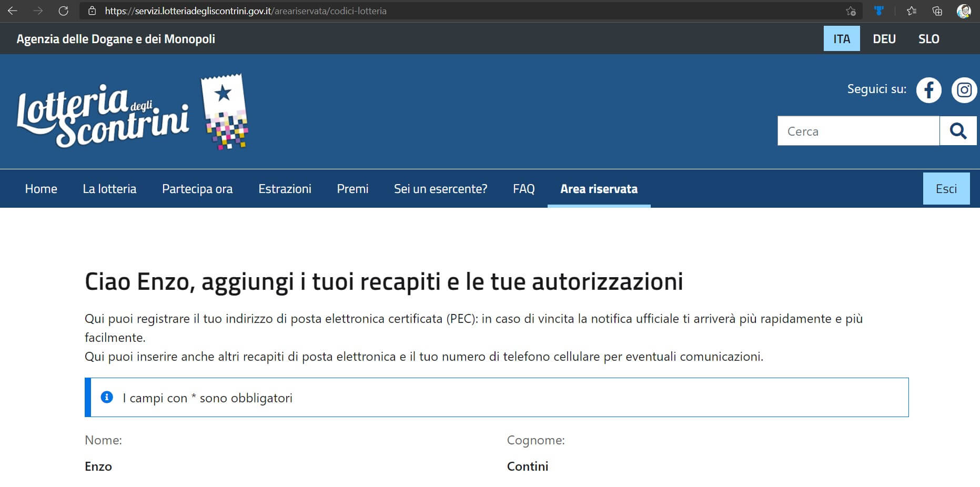Click the browser profile avatar
Viewport: 980px width, 487px height.
(x=963, y=11)
